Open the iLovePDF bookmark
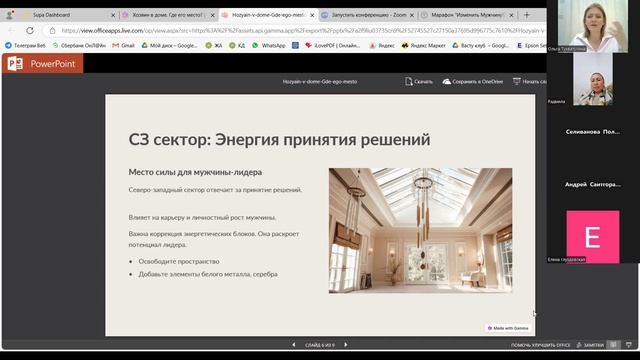This screenshot has width=640, height=360. coord(333,46)
